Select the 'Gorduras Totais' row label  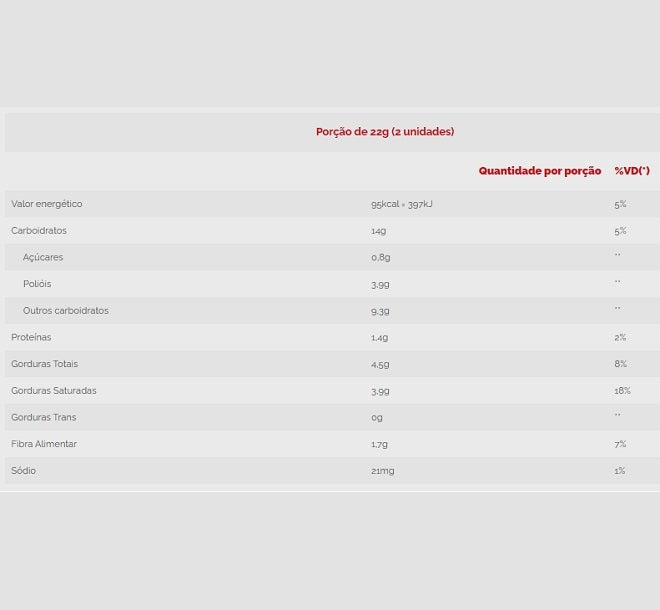point(44,364)
